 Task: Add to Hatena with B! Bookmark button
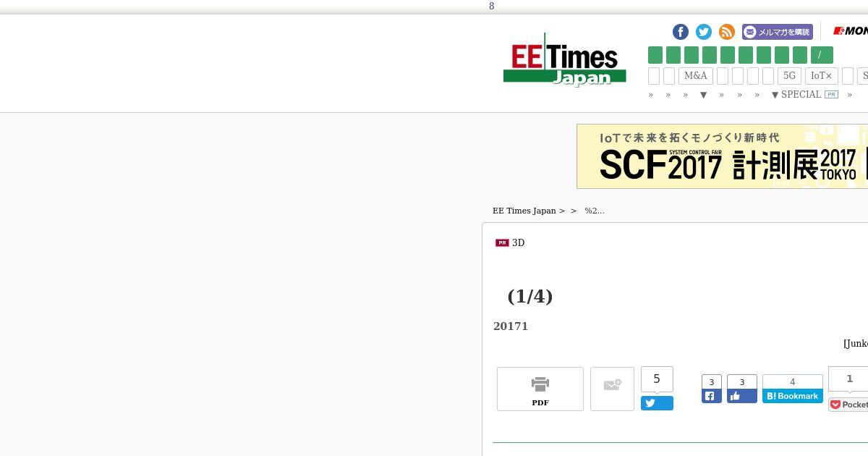point(793,396)
